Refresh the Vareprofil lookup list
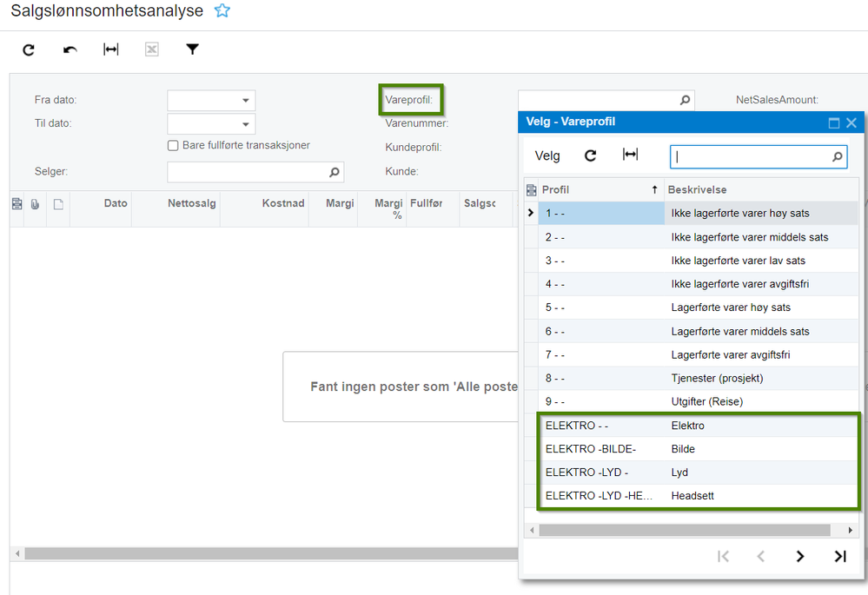 pyautogui.click(x=591, y=155)
